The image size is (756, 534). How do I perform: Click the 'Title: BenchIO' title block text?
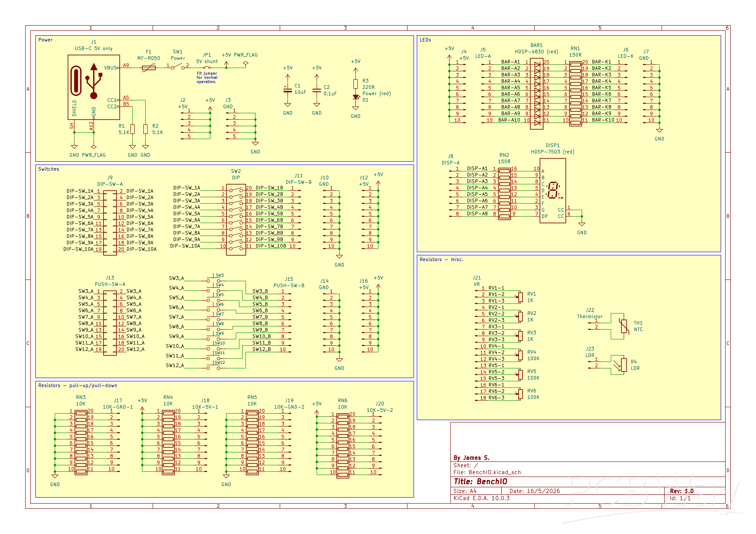point(480,482)
